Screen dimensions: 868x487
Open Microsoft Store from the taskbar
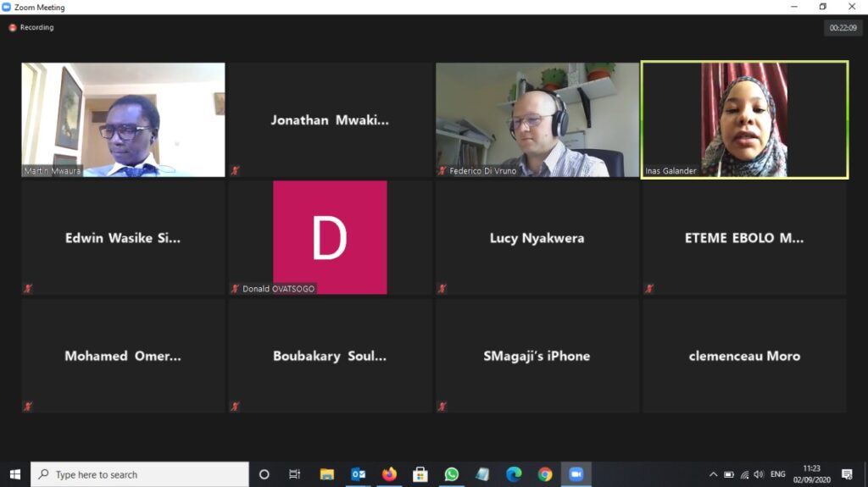pyautogui.click(x=420, y=474)
